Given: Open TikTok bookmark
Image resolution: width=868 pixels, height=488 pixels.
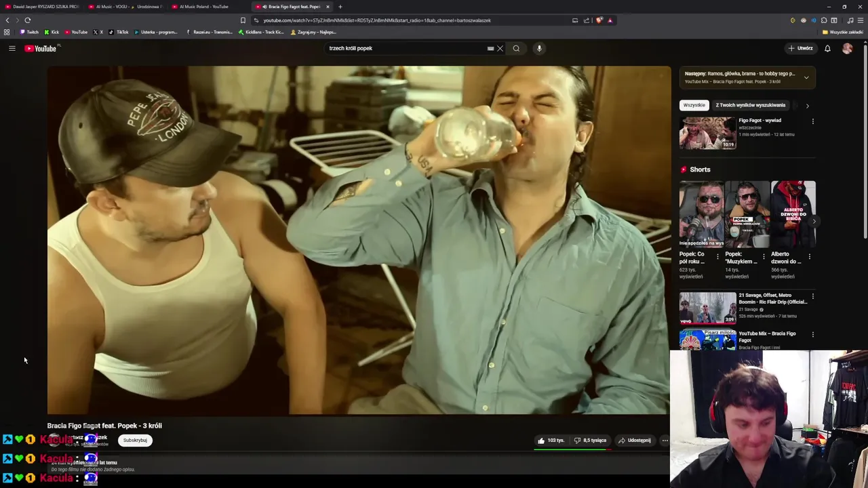Looking at the screenshot, I should coord(119,32).
